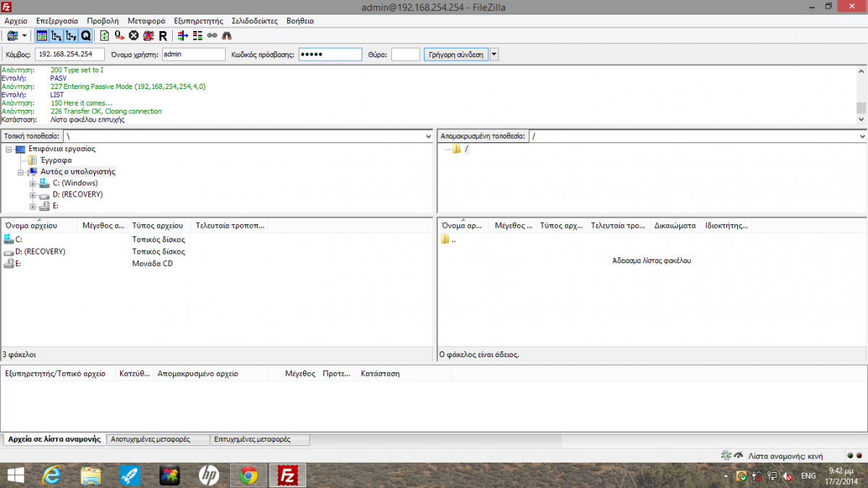Collapse the Αυτός ο υπολογιστής tree node
The width and height of the screenshot is (868, 488).
pyautogui.click(x=21, y=172)
